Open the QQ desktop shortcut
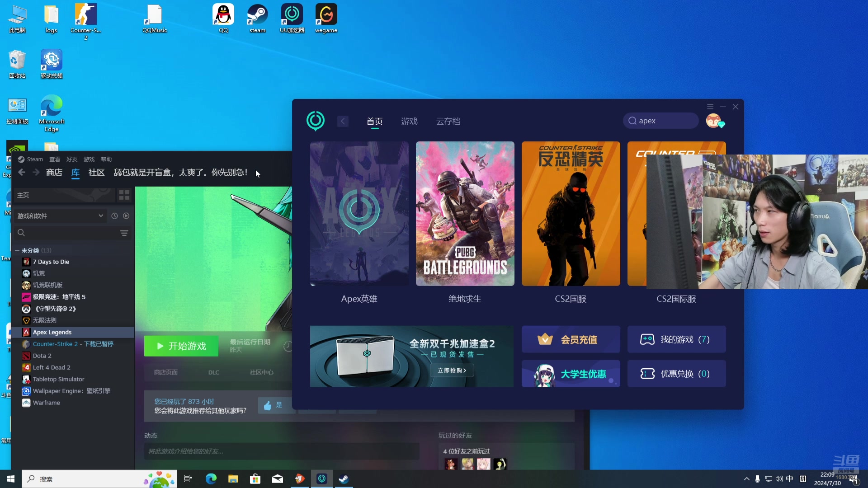 pos(223,19)
